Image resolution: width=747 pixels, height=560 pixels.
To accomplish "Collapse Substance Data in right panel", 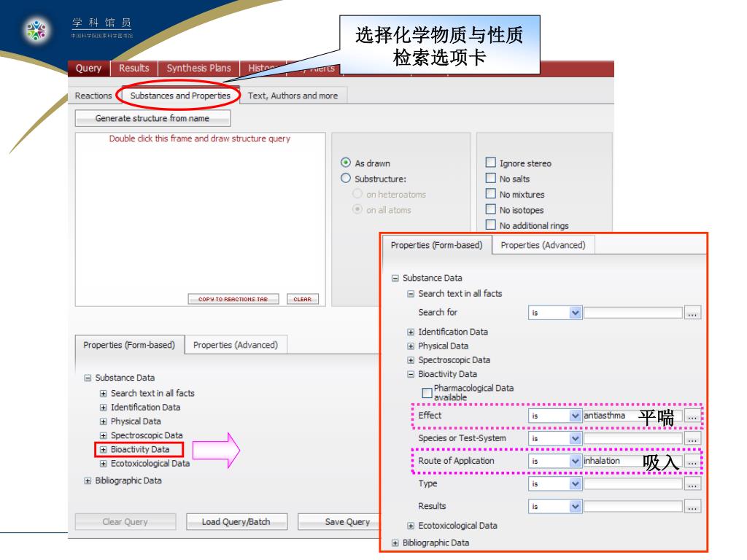I will pyautogui.click(x=395, y=278).
